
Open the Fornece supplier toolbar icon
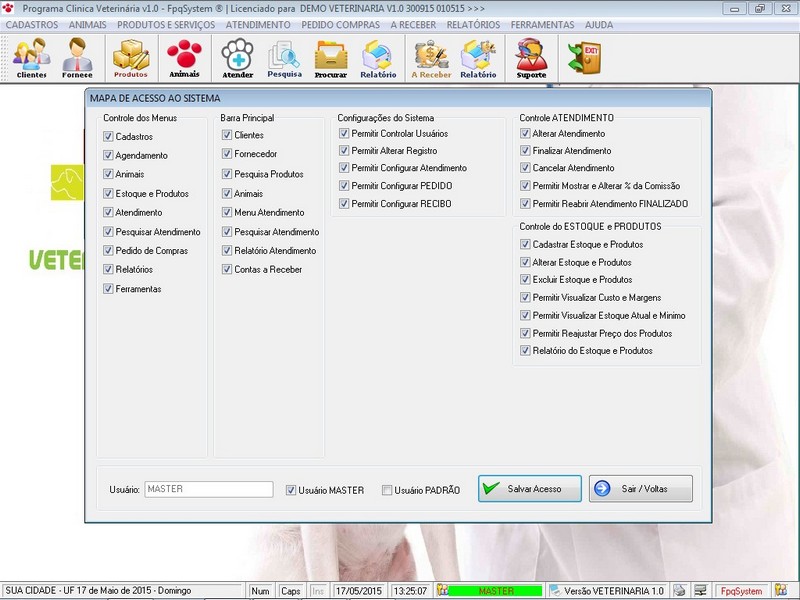point(77,58)
